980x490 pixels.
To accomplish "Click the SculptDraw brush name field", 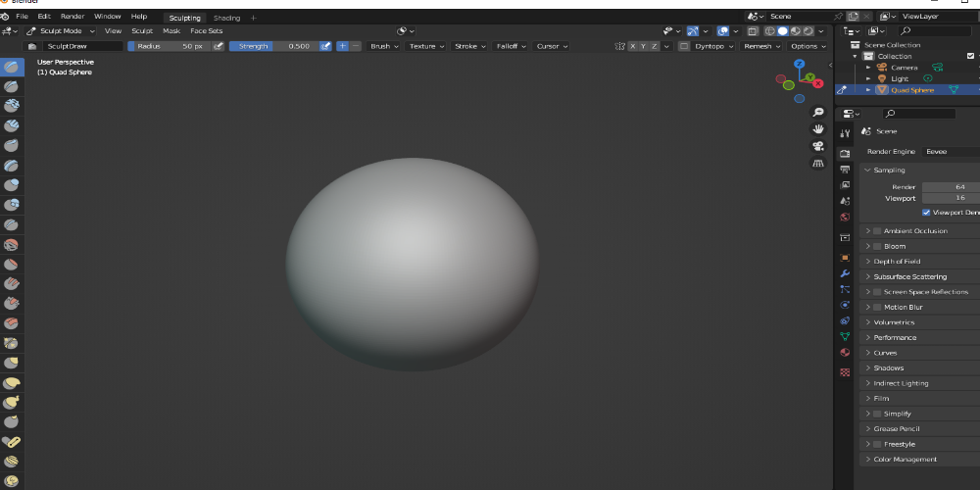I will [82, 46].
